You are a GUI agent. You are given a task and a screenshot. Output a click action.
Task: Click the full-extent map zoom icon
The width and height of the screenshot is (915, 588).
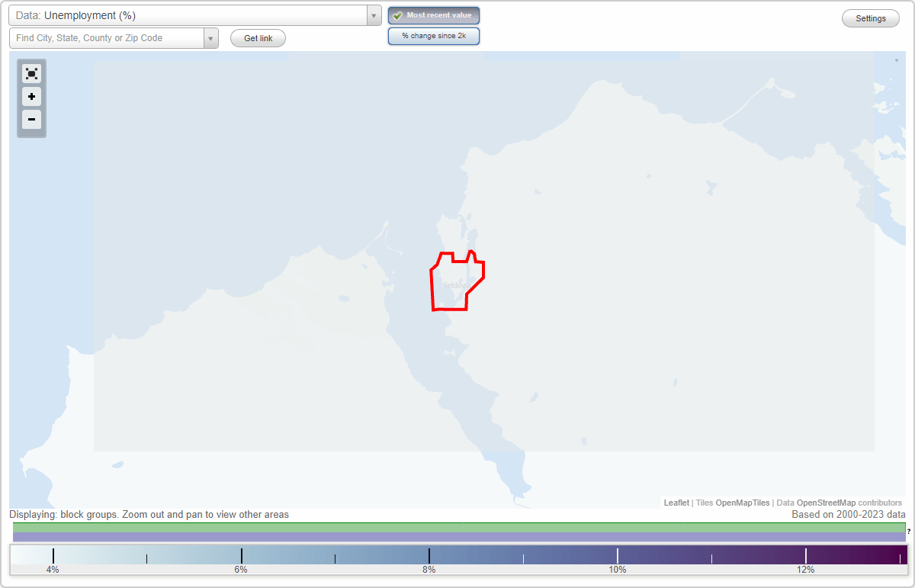[x=31, y=74]
